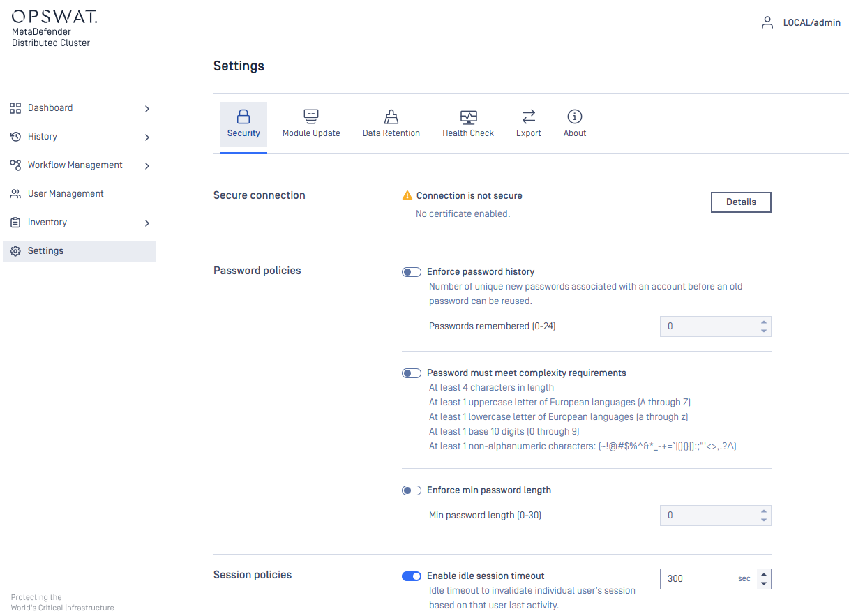
Task: Click the user profile icon
Action: pos(767,22)
